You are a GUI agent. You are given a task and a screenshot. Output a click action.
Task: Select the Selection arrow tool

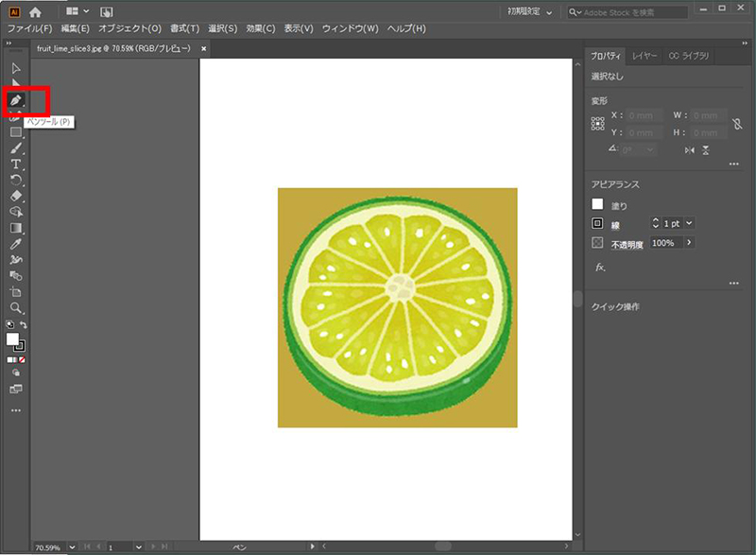16,68
